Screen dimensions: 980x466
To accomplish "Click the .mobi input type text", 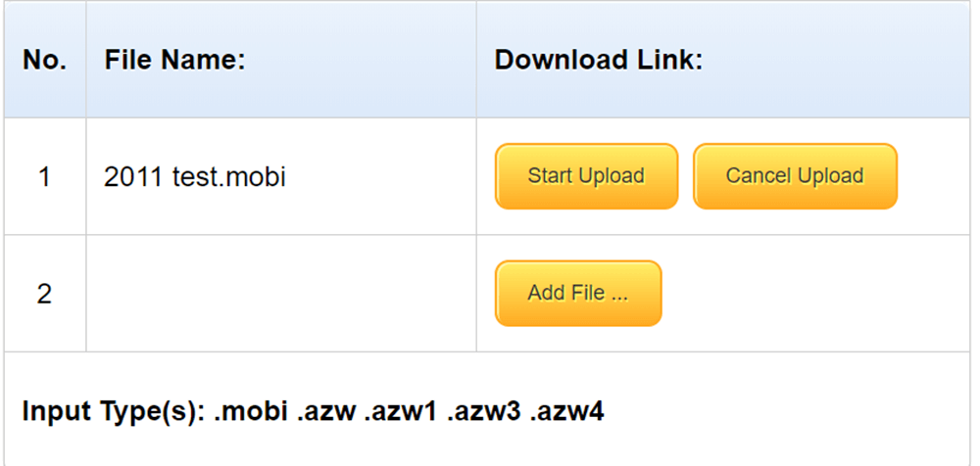I will 251,410.
